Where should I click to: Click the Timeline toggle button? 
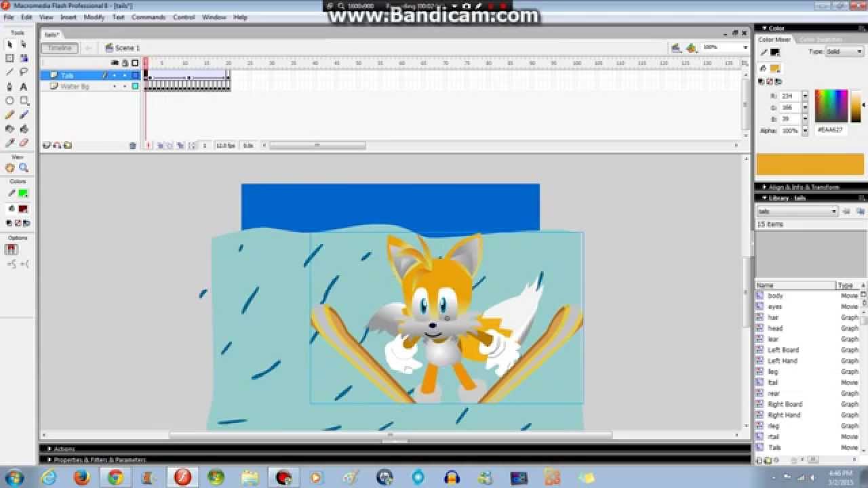[x=60, y=48]
